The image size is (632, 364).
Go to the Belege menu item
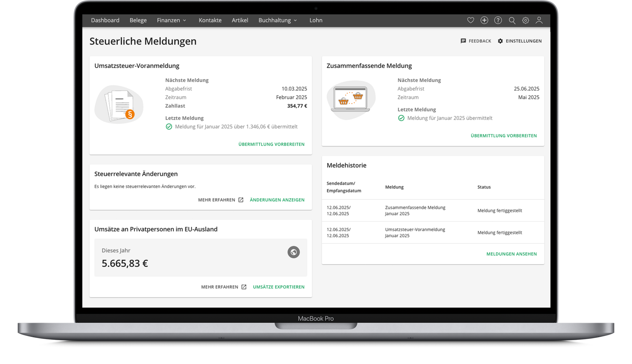[138, 20]
